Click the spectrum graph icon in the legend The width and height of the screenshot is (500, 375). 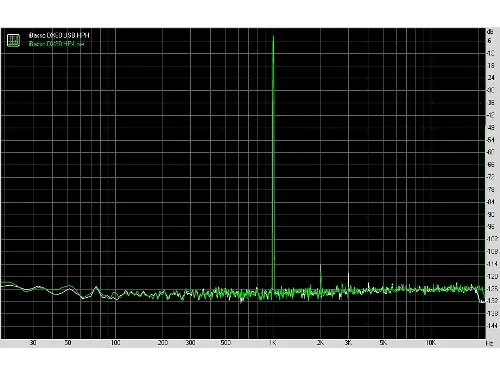(13, 40)
